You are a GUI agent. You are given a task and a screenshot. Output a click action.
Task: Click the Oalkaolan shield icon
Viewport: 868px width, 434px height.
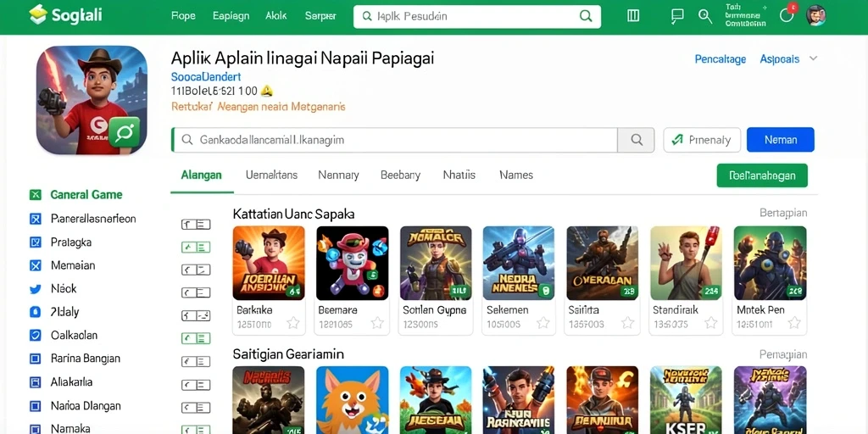pyautogui.click(x=35, y=336)
